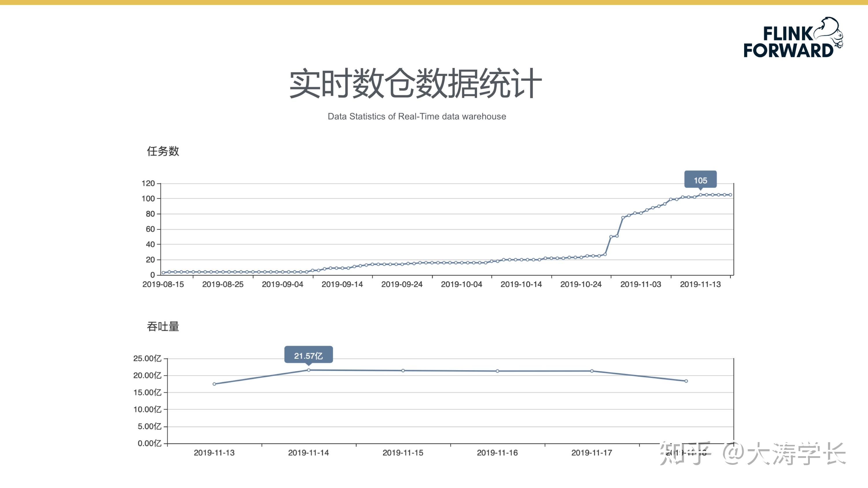868x488 pixels.
Task: Click throughput x-axis label 2019-11-17
Action: tap(591, 453)
